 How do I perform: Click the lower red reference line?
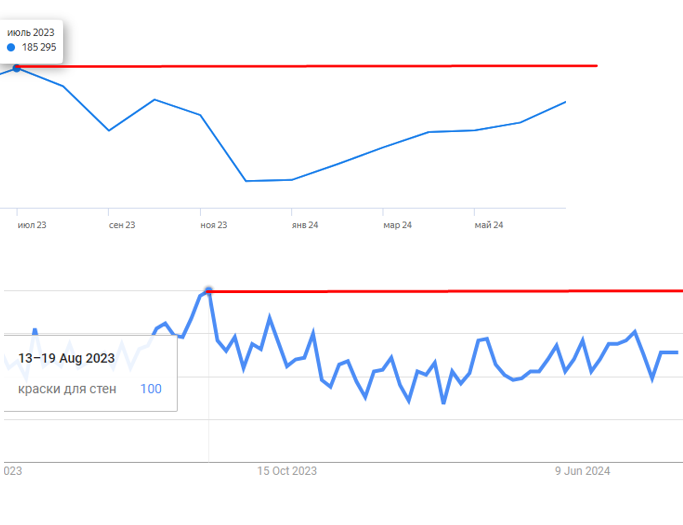[446, 291]
